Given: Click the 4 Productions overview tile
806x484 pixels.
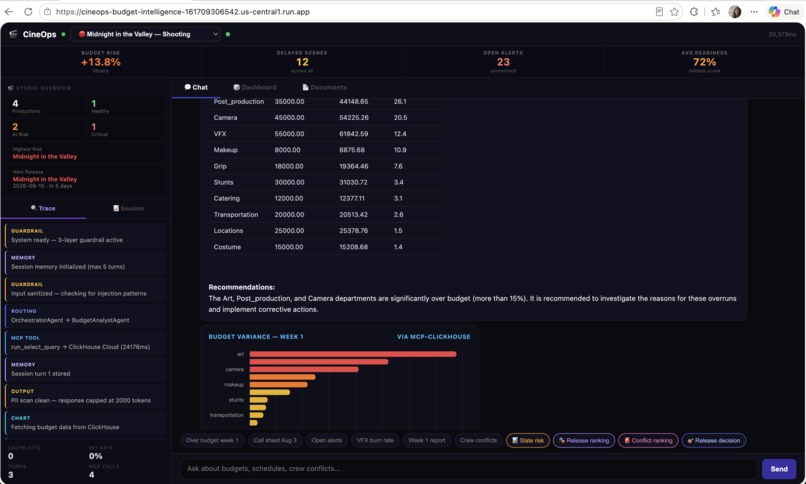Looking at the screenshot, I should (x=46, y=106).
